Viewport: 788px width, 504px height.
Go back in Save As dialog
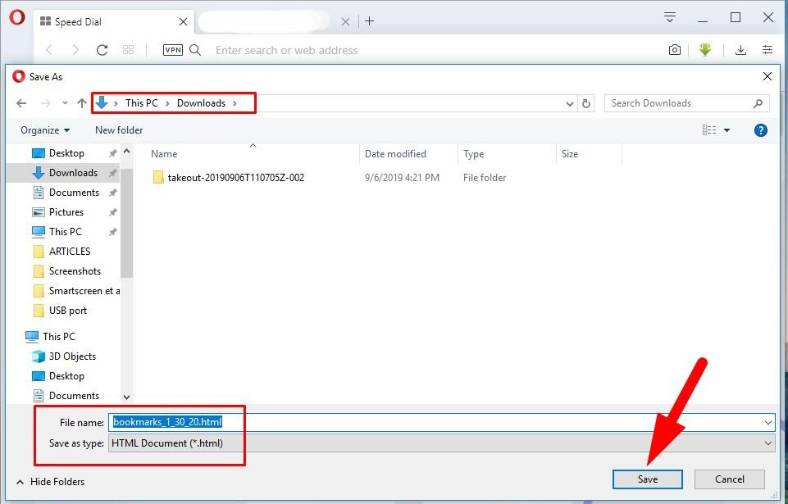(x=21, y=103)
